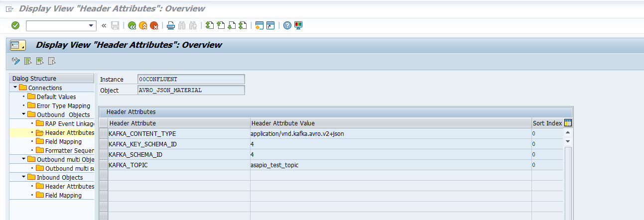The width and height of the screenshot is (644, 220).
Task: Click the KAFKA_SCHEMA_ID cell
Action: (179, 154)
